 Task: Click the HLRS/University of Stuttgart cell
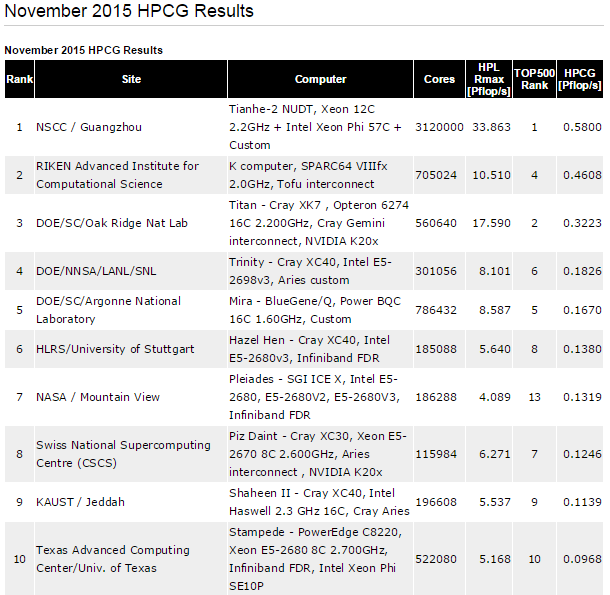click(131, 349)
